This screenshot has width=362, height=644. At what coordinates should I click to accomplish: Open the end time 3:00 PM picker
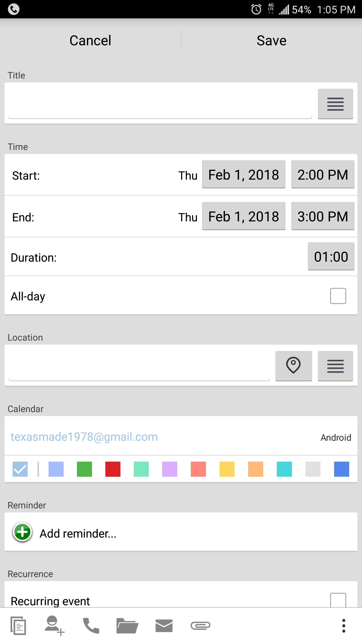(323, 216)
